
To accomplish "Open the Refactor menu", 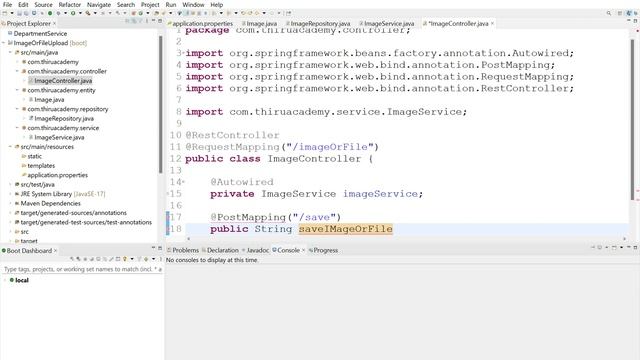I will pyautogui.click(x=70, y=4).
